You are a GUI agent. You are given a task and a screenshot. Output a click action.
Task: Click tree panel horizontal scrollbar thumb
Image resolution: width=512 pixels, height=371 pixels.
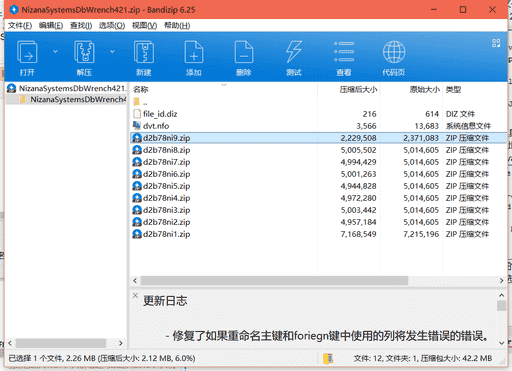pos(61,343)
